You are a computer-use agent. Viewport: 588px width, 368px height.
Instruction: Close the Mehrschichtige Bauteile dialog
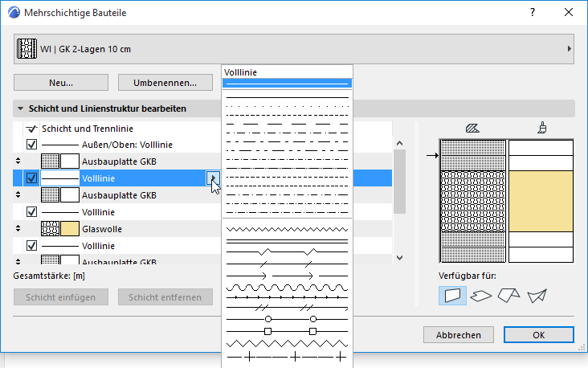point(569,12)
